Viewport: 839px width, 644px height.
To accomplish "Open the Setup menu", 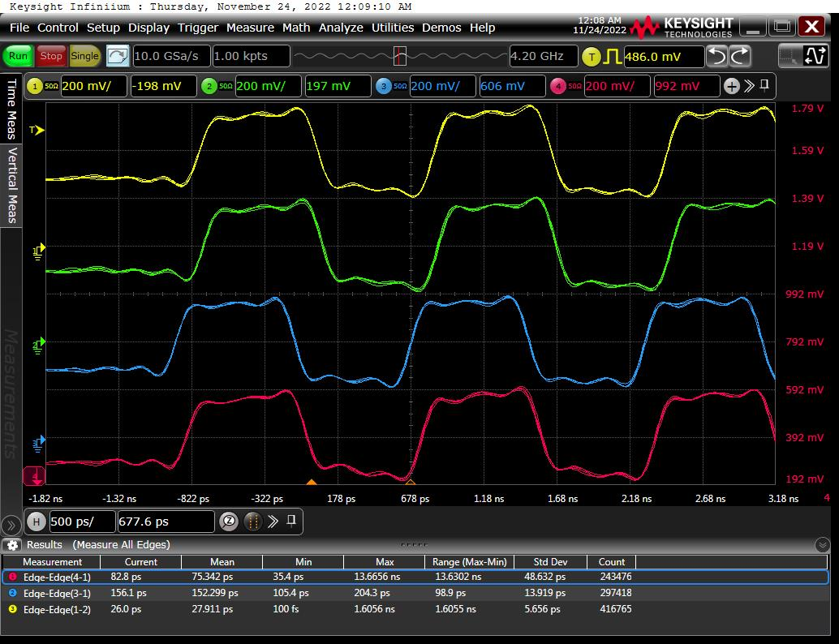I will [x=103, y=28].
